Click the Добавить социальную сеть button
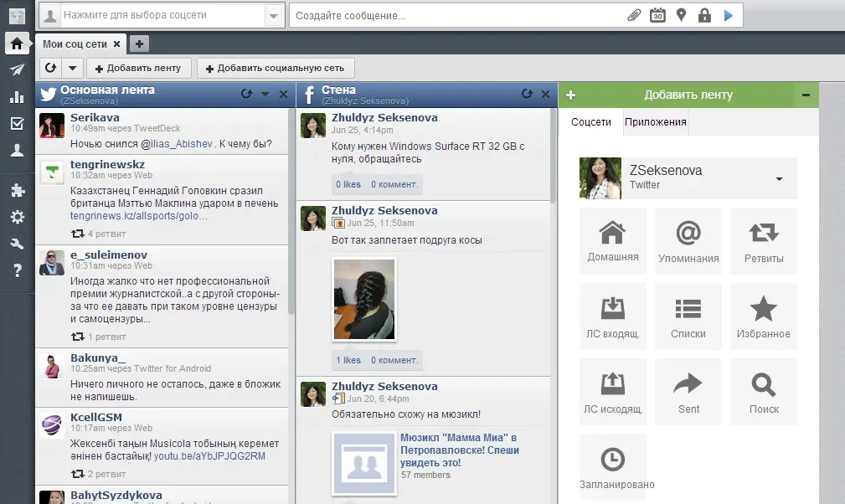Viewport: 845px width, 504px height. pos(276,69)
